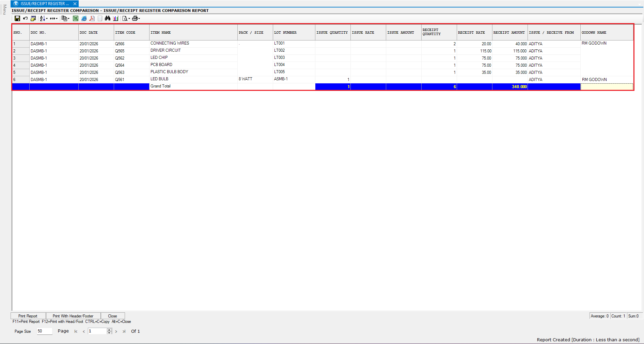Click the Print Report button
The width and height of the screenshot is (644, 344).
coord(28,316)
